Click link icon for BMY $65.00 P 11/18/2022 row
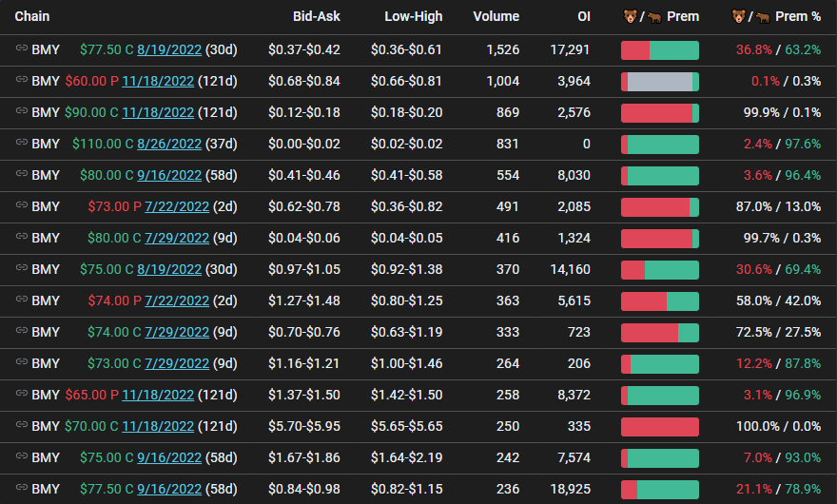Image resolution: width=837 pixels, height=504 pixels. coord(21,394)
